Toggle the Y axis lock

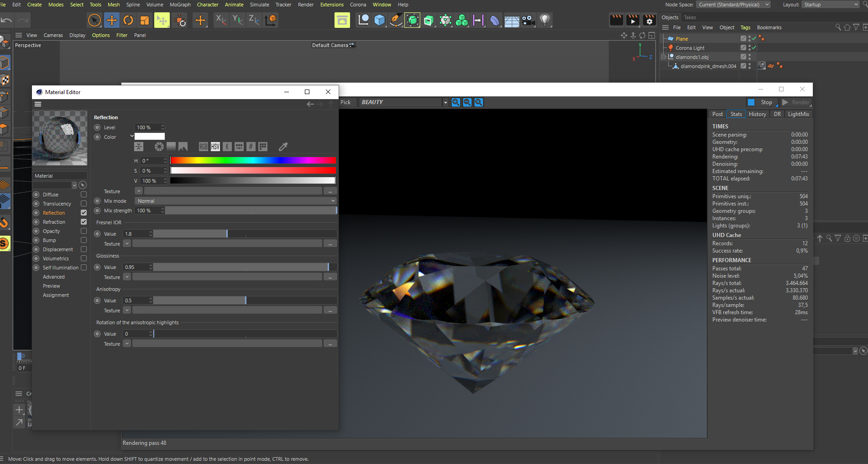(x=237, y=20)
